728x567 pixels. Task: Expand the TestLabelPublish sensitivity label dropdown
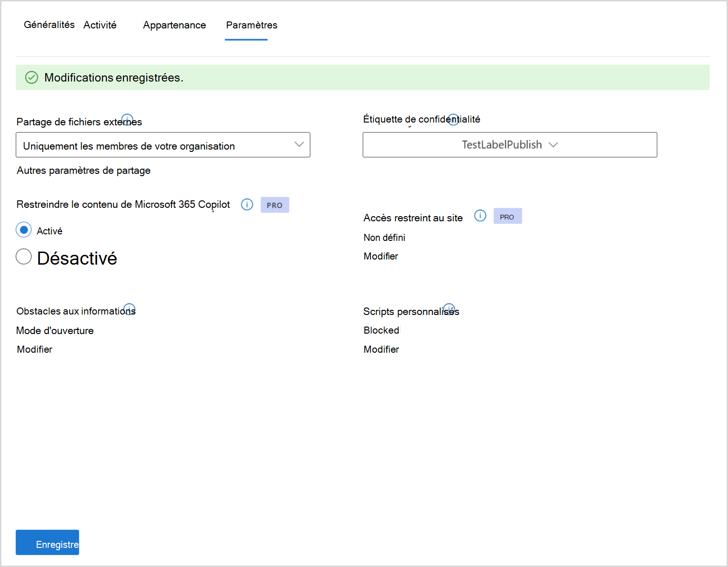(510, 145)
